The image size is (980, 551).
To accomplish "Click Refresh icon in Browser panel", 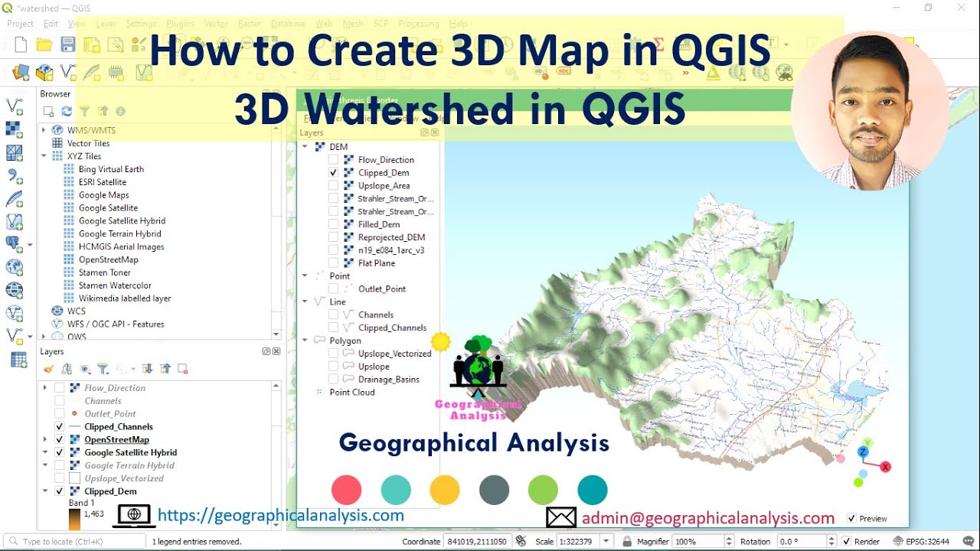I will point(67,112).
